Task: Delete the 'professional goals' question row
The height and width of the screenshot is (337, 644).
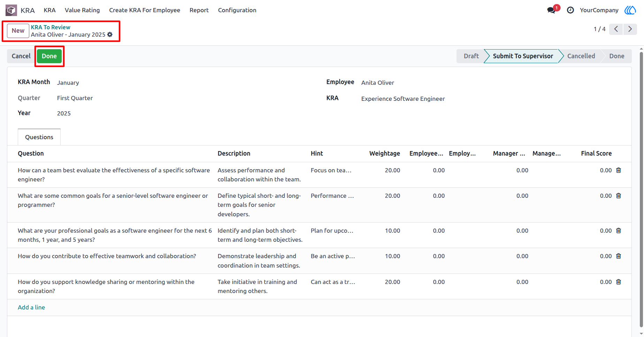Action: pyautogui.click(x=619, y=231)
